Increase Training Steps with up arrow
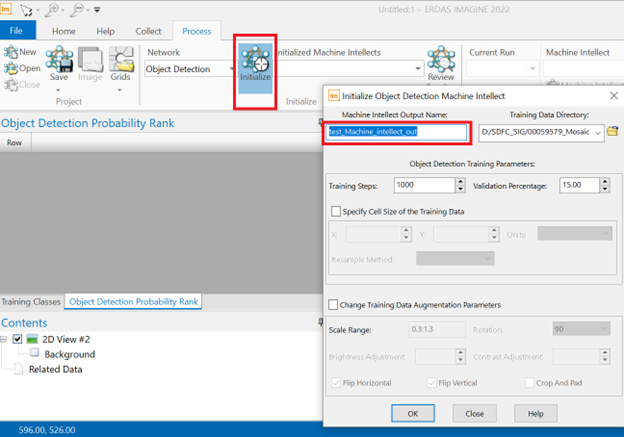Image resolution: width=624 pixels, height=437 pixels. [461, 181]
